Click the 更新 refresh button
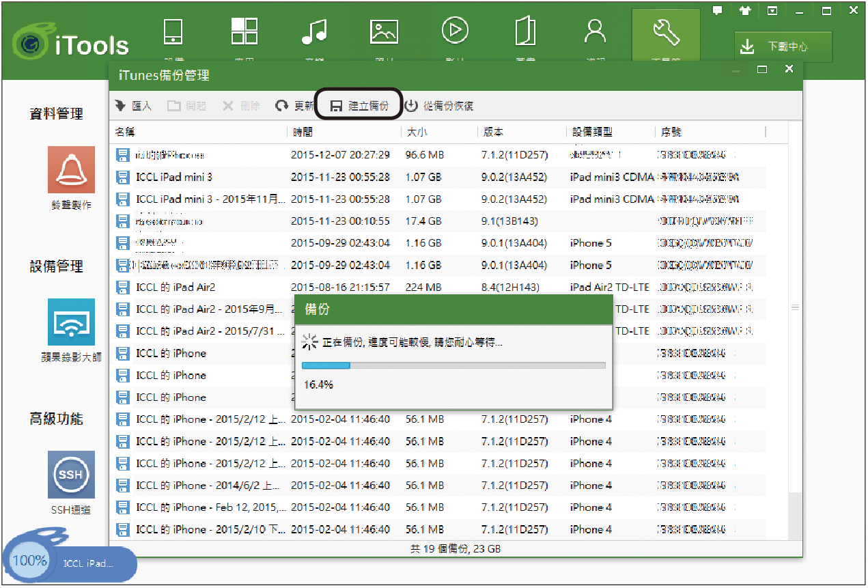The image size is (868, 588). pos(294,106)
